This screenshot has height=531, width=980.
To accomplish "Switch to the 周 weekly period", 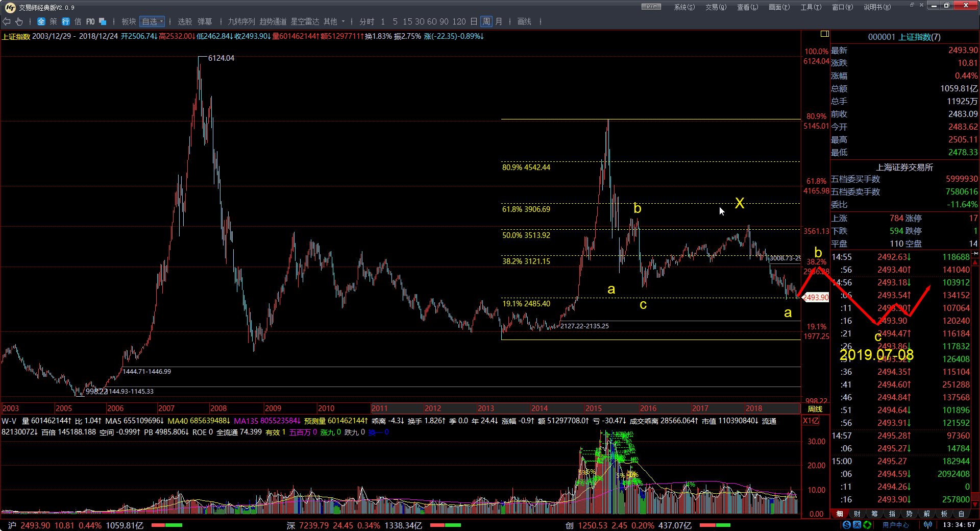I will (486, 21).
